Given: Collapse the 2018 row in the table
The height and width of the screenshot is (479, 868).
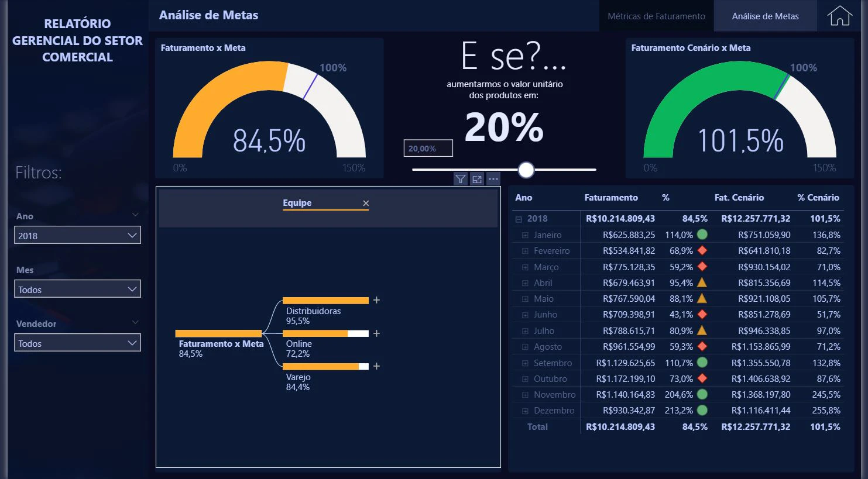Looking at the screenshot, I should pos(518,219).
